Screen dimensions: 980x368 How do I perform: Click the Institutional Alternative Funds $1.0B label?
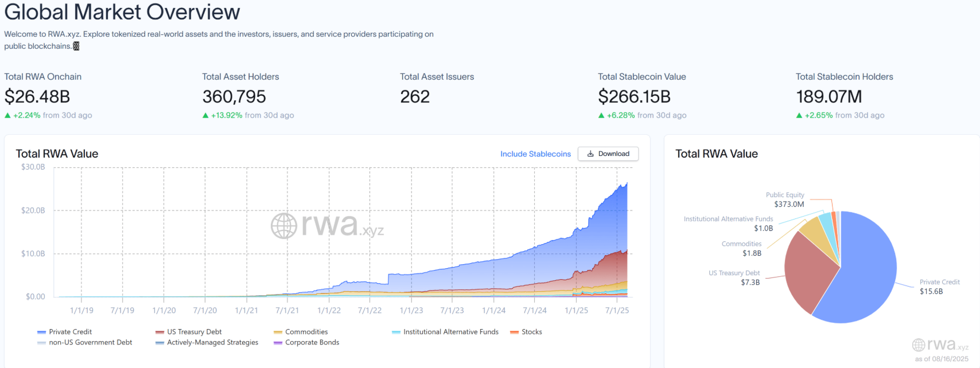click(728, 224)
